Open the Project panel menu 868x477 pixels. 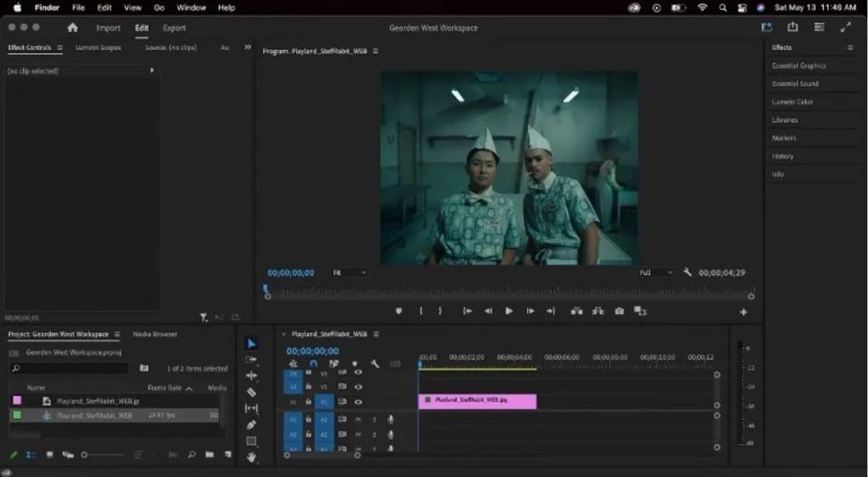pyautogui.click(x=117, y=334)
